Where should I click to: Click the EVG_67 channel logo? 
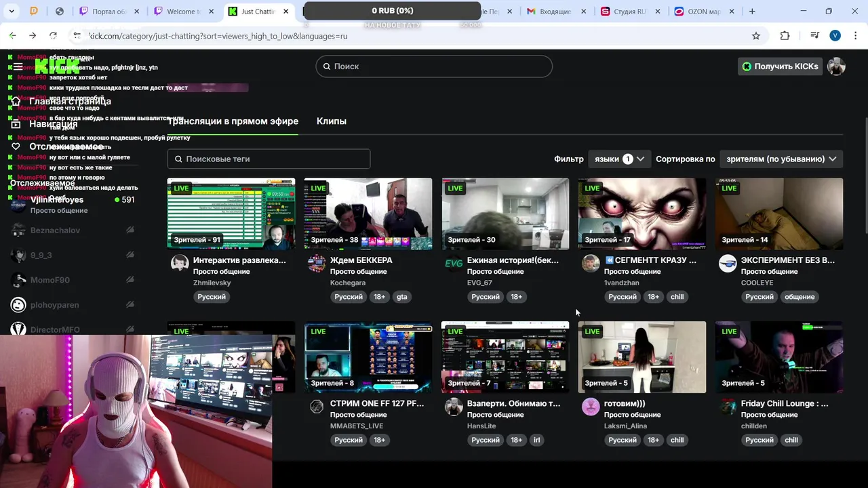[454, 264]
